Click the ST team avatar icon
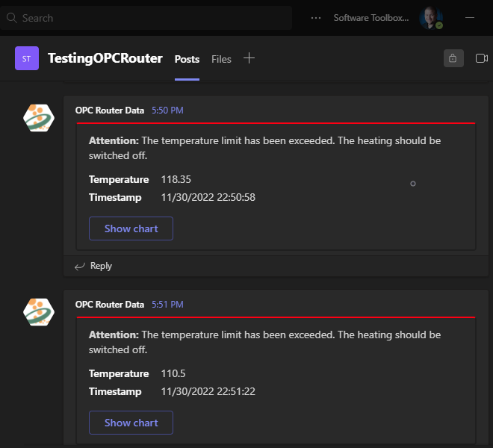493x448 pixels. (27, 58)
